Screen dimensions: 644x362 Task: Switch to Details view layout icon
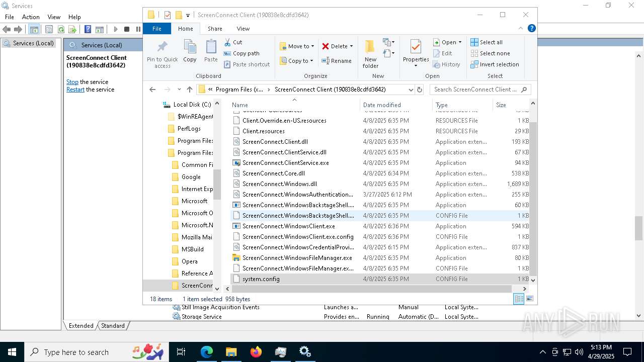(519, 299)
